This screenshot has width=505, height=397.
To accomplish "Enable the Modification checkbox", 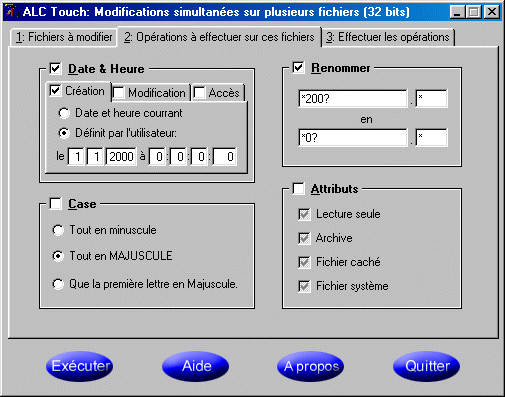I will (x=118, y=93).
